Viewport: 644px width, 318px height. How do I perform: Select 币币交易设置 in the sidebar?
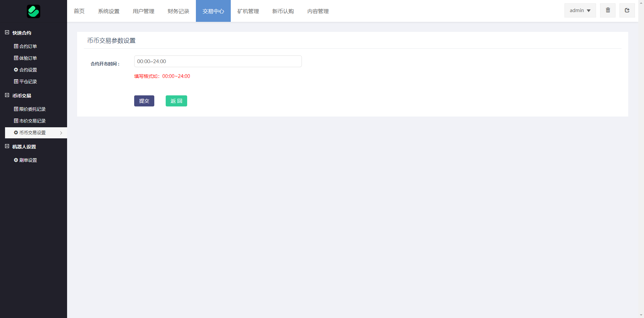click(33, 133)
